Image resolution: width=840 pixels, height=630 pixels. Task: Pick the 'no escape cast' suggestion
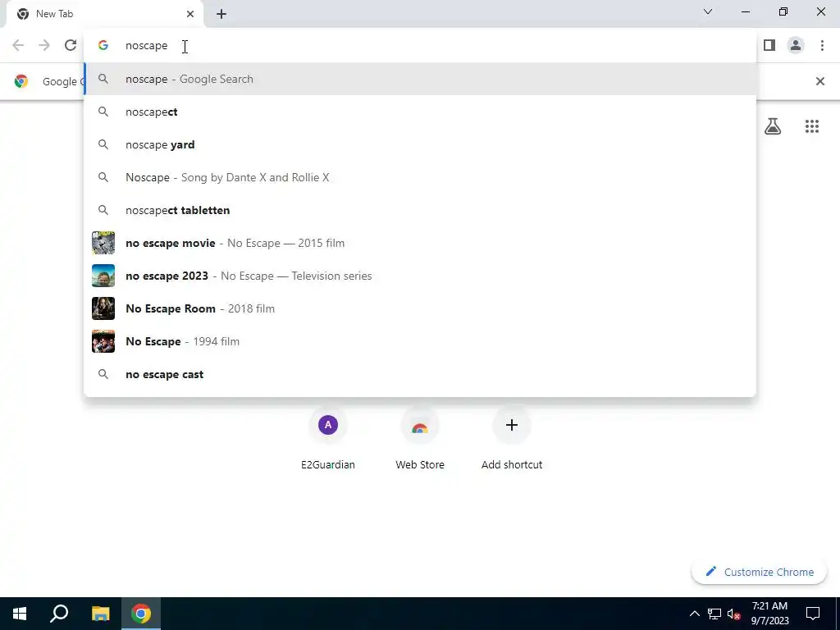[420, 374]
